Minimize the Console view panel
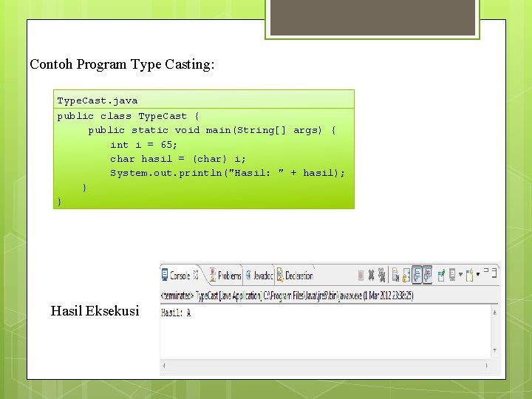 486,270
